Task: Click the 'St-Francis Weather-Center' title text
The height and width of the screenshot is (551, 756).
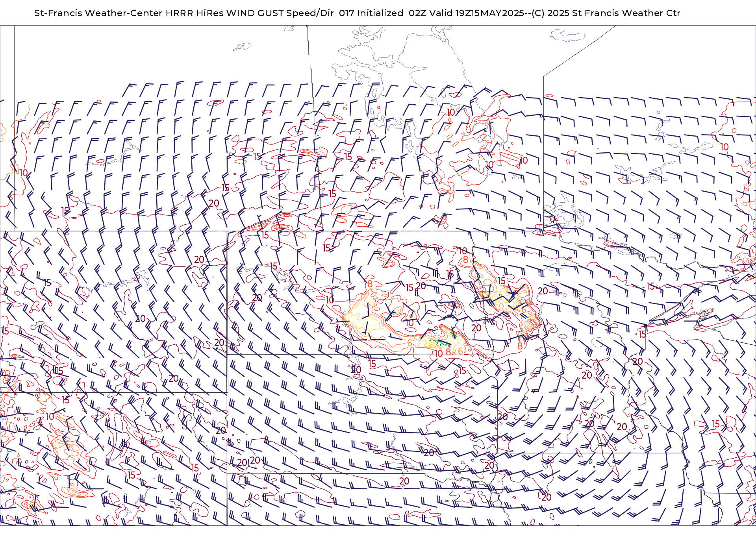Action: pyautogui.click(x=98, y=13)
